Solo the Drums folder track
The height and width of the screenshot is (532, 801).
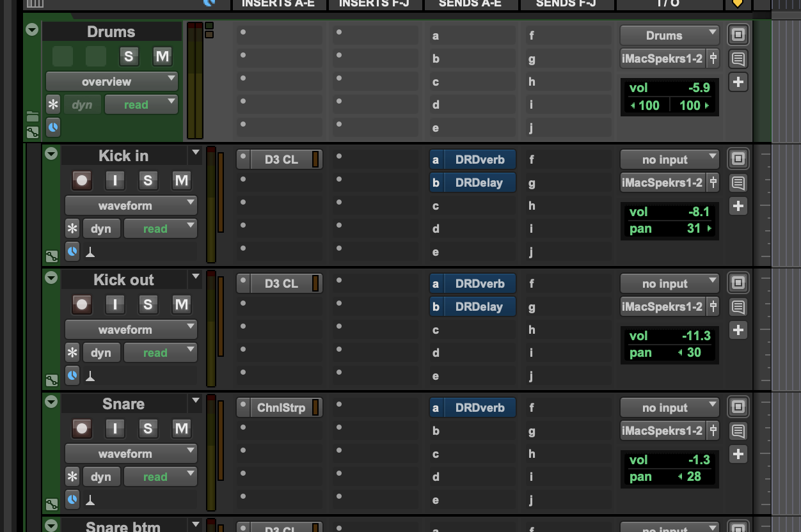pyautogui.click(x=129, y=56)
